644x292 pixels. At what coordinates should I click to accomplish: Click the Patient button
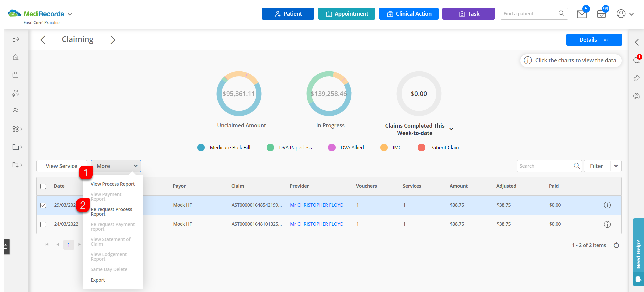(x=288, y=14)
